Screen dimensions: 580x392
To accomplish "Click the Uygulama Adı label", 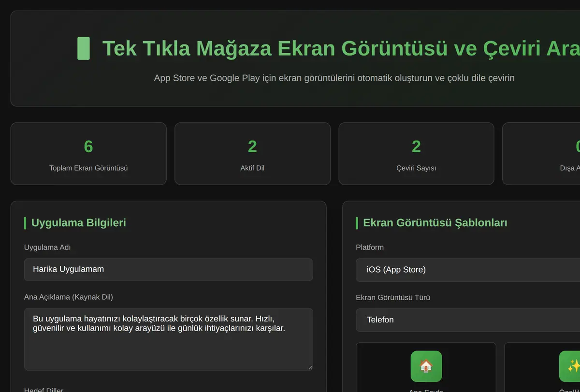I will tap(47, 247).
